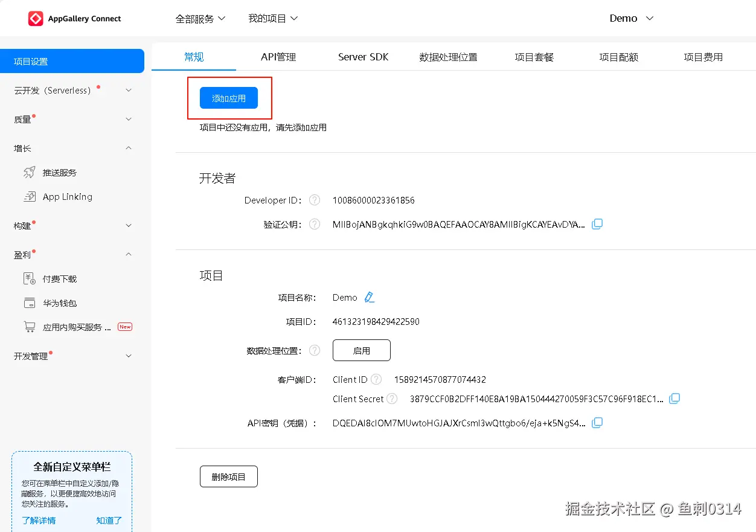756x532 pixels.
Task: Copy the API密钥 value
Action: (597, 423)
